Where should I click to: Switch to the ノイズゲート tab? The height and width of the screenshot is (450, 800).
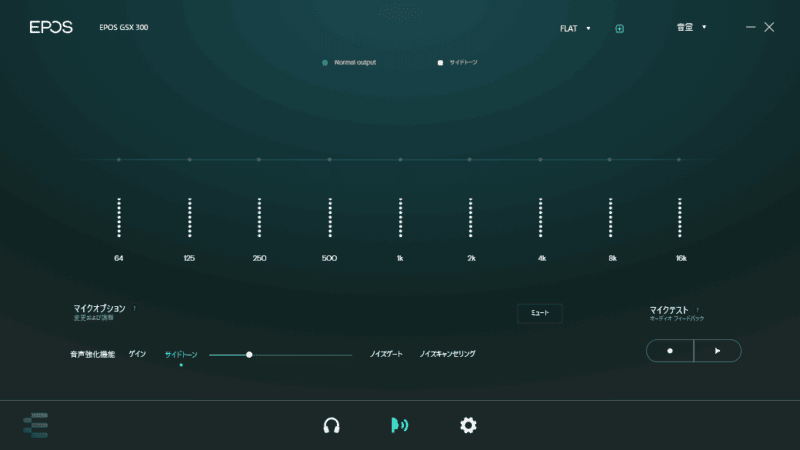[386, 354]
